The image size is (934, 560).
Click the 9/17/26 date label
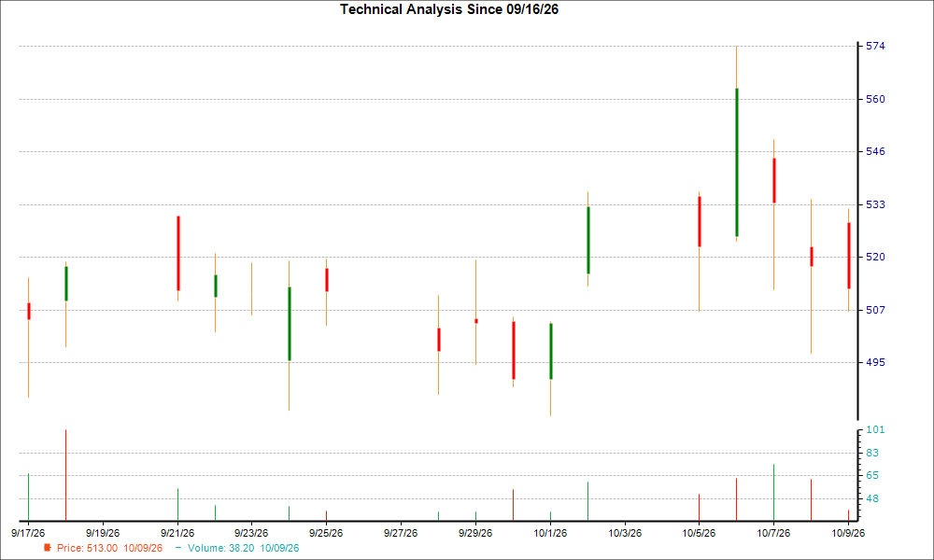(x=28, y=533)
